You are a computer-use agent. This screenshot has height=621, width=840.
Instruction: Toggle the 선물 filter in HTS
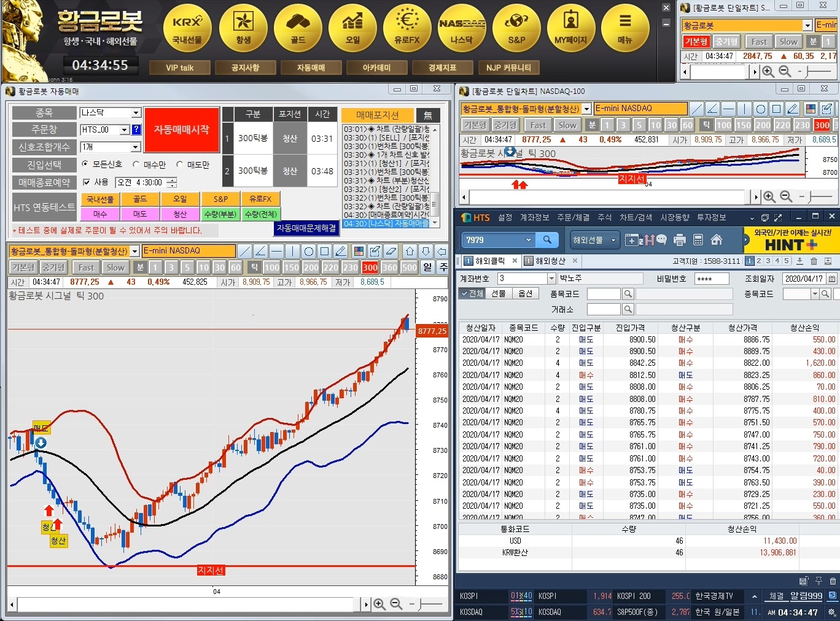tap(499, 294)
